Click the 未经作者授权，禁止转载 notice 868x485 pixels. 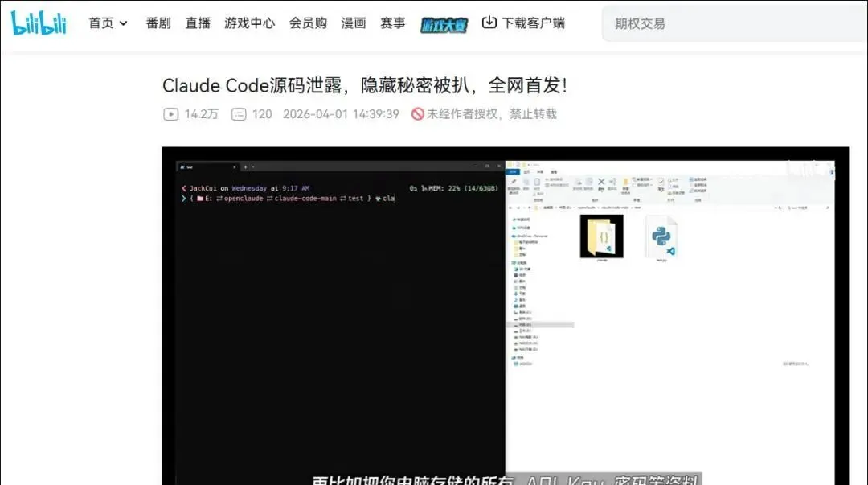click(x=492, y=114)
